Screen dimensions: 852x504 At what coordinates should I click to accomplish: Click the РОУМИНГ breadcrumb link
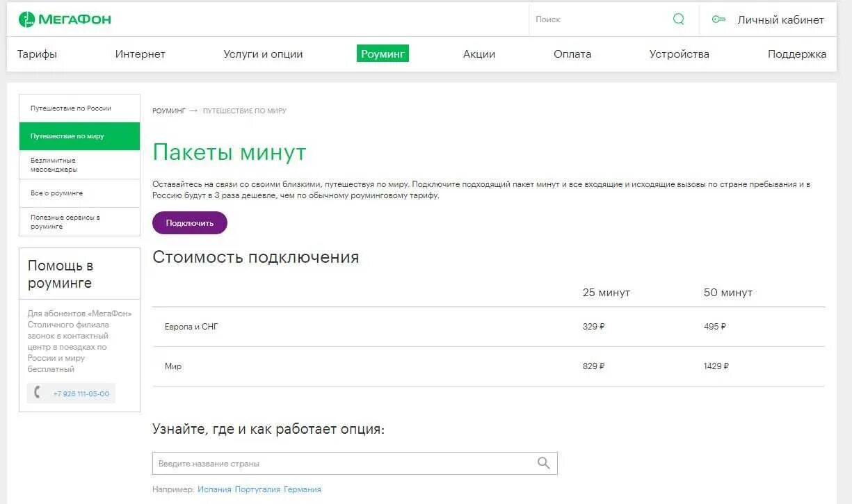[169, 111]
